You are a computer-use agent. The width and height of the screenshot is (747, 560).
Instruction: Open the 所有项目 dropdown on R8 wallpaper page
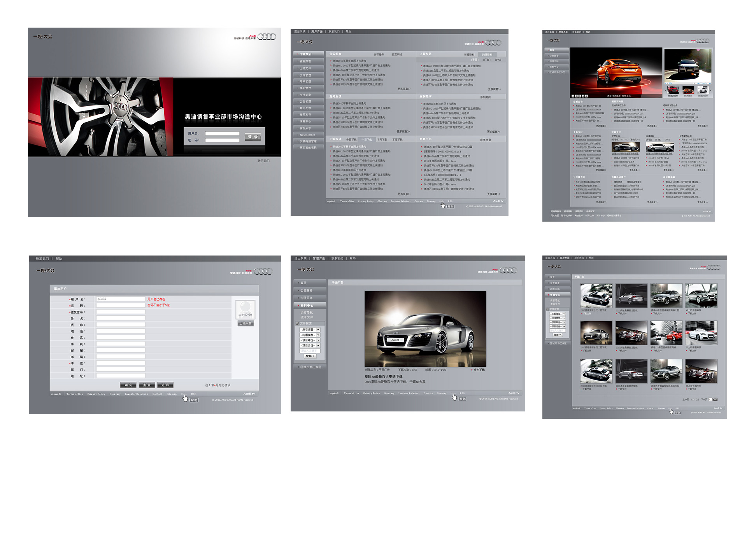coord(310,330)
